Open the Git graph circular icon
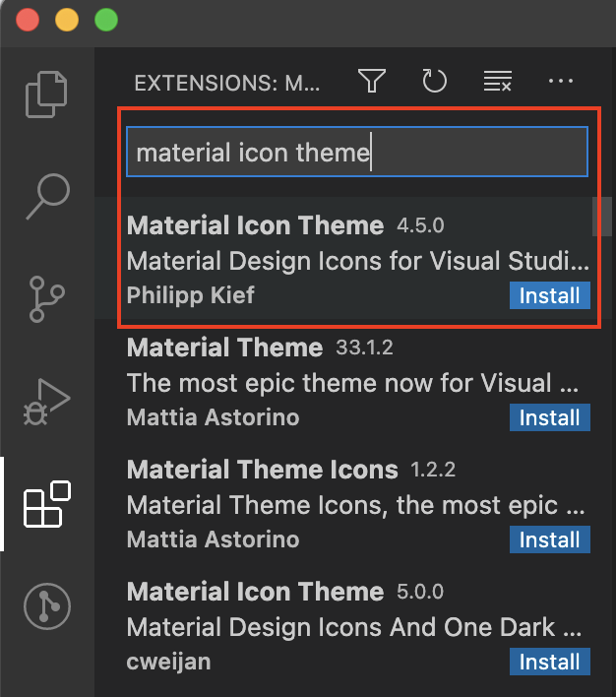 (x=47, y=605)
